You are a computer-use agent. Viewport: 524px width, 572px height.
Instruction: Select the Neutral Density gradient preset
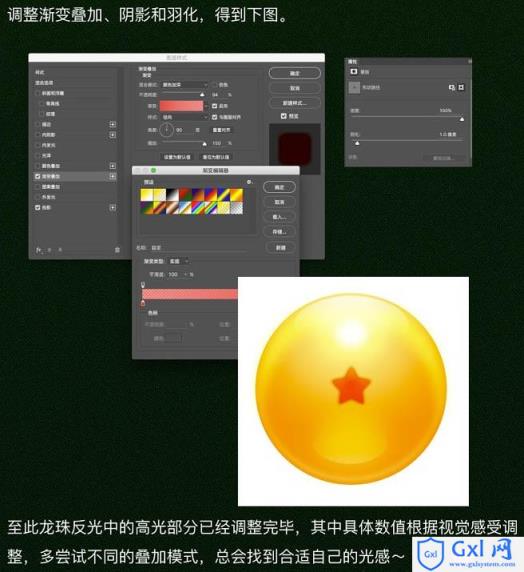point(236,207)
